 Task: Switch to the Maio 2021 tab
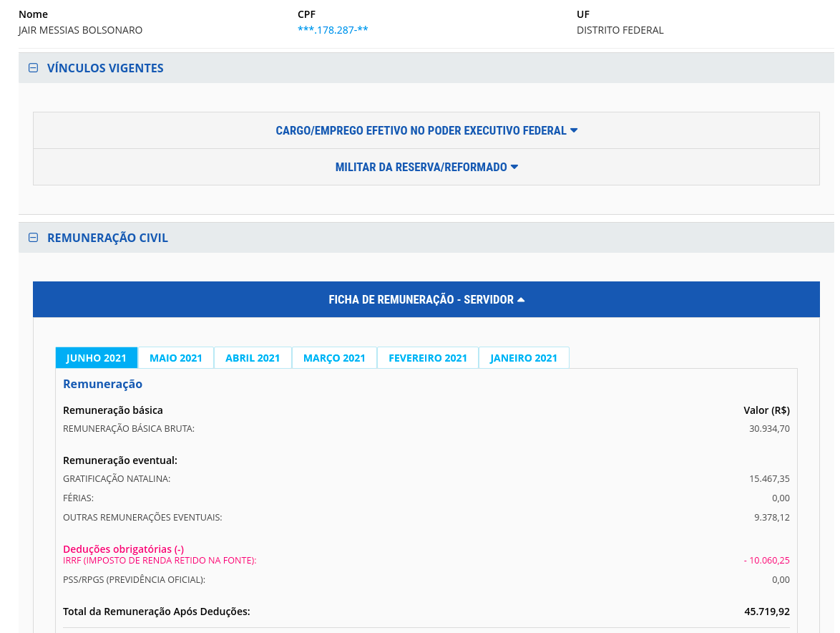[176, 358]
